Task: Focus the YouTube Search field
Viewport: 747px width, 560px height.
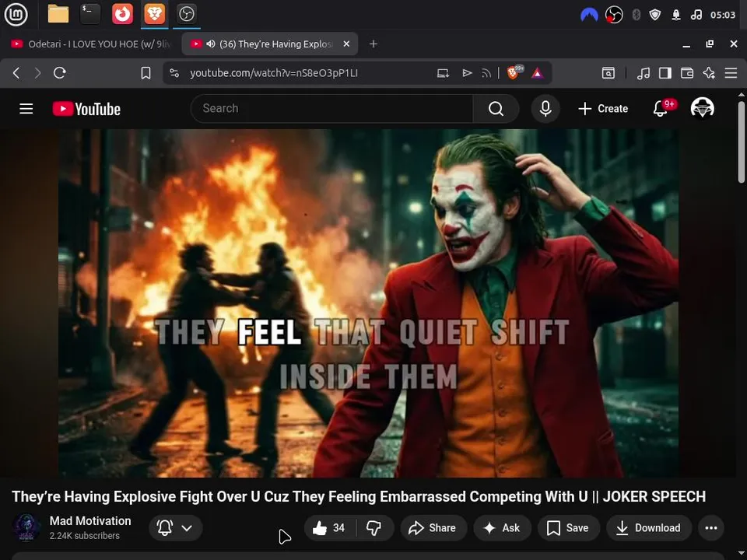Action: pyautogui.click(x=331, y=109)
